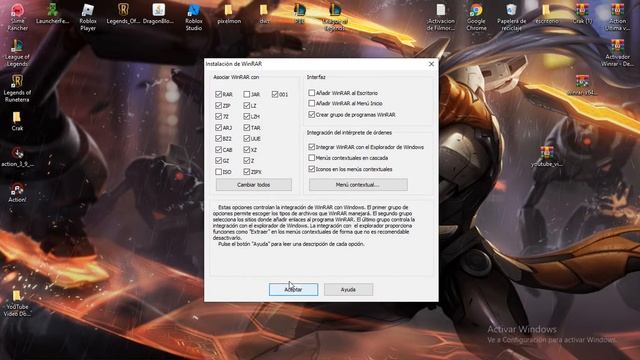Enable Añadir WinRAR al Escritorio

311,93
